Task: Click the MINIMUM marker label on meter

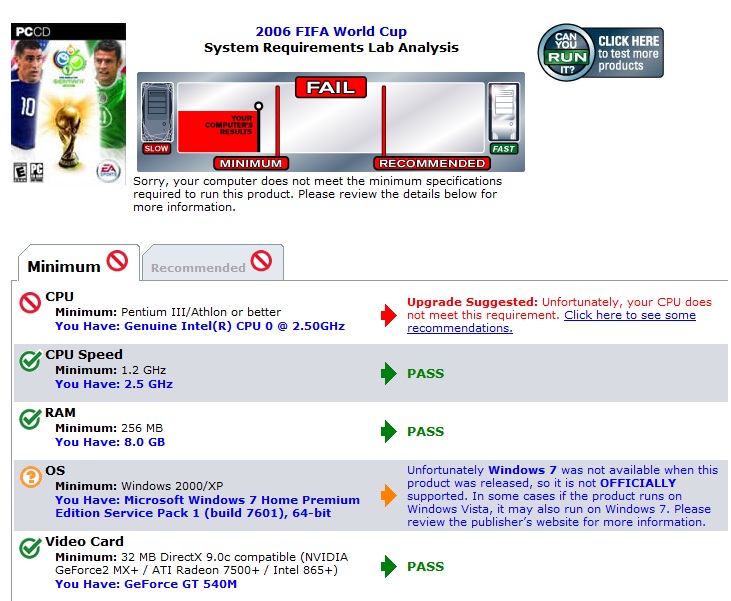Action: (251, 163)
